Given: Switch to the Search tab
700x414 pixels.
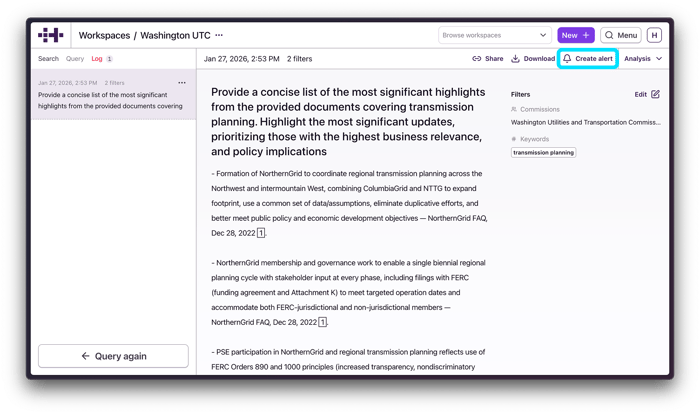Looking at the screenshot, I should click(x=48, y=59).
